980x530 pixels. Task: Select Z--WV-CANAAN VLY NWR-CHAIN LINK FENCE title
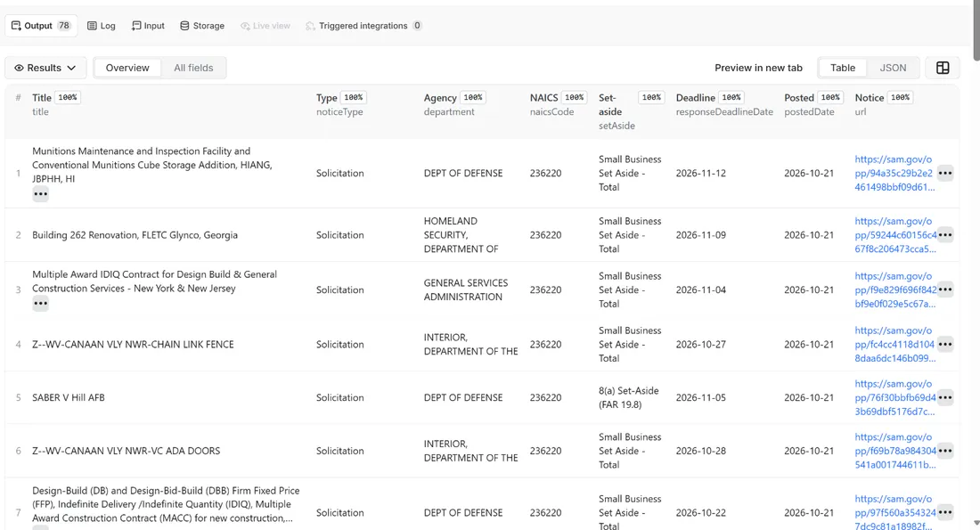[133, 345]
